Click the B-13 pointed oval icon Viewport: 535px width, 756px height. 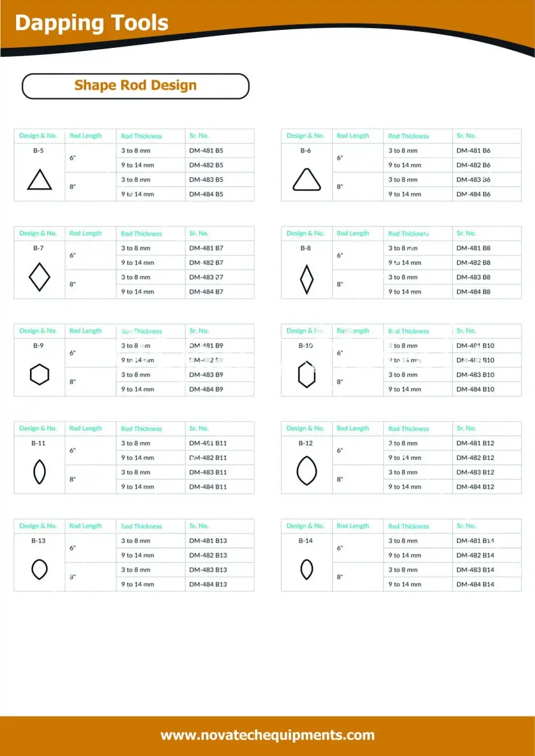(40, 568)
